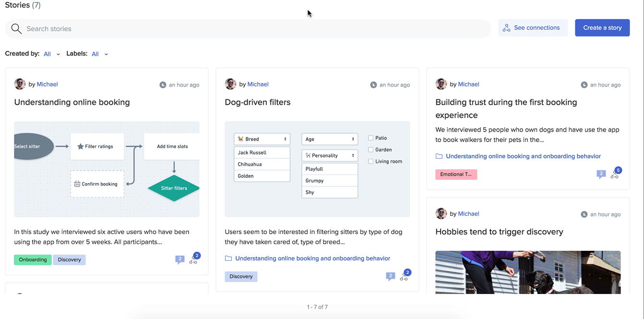Click Michael's avatar on Hobbies card

pos(441,214)
